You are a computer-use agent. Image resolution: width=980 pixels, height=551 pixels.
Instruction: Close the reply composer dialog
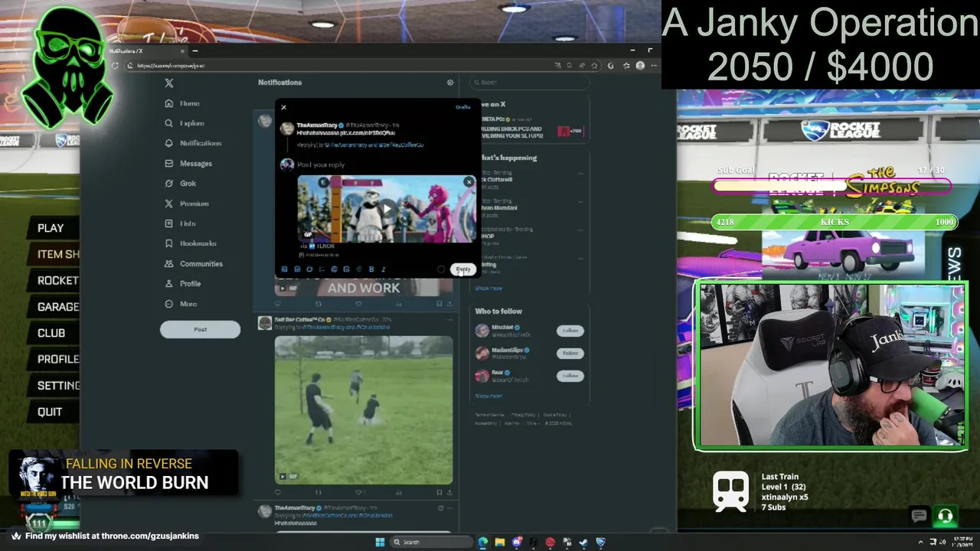pos(283,107)
